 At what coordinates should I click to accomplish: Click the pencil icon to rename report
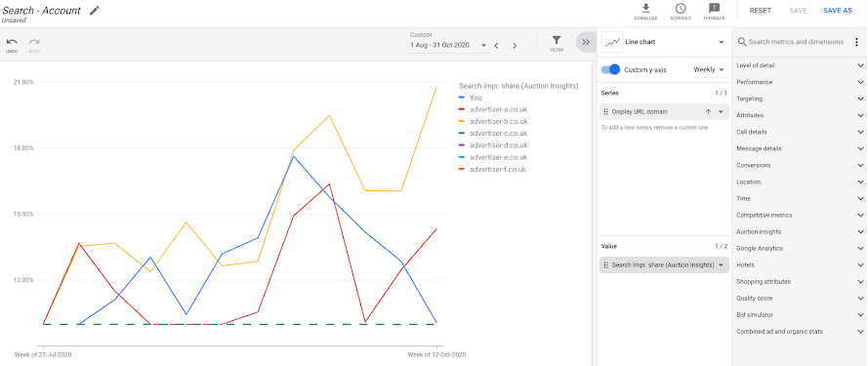(95, 10)
